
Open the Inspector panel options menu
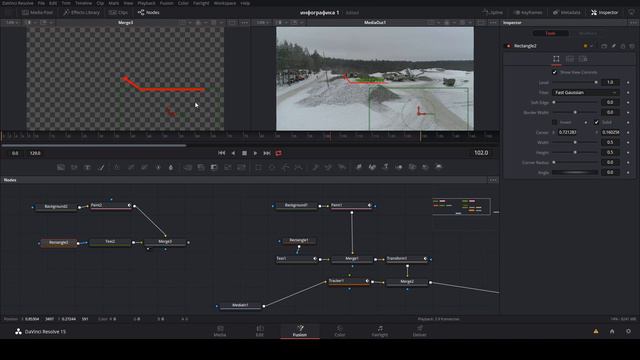point(633,22)
